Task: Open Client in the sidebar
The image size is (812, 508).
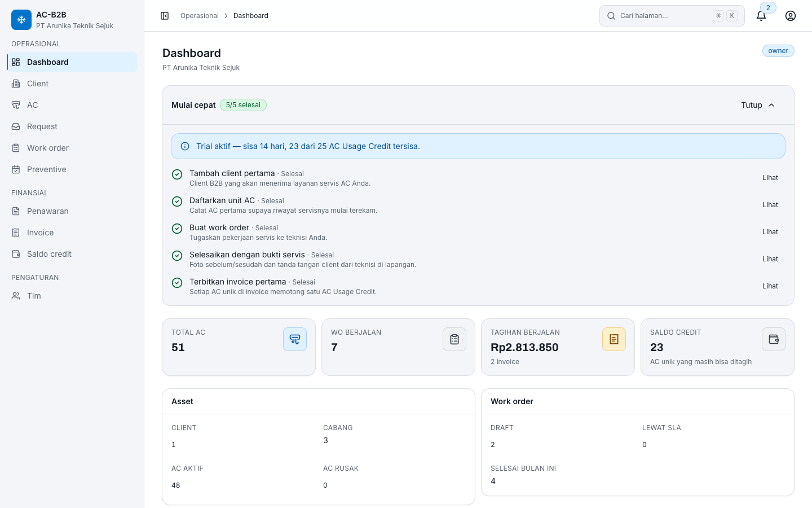Action: (x=72, y=84)
